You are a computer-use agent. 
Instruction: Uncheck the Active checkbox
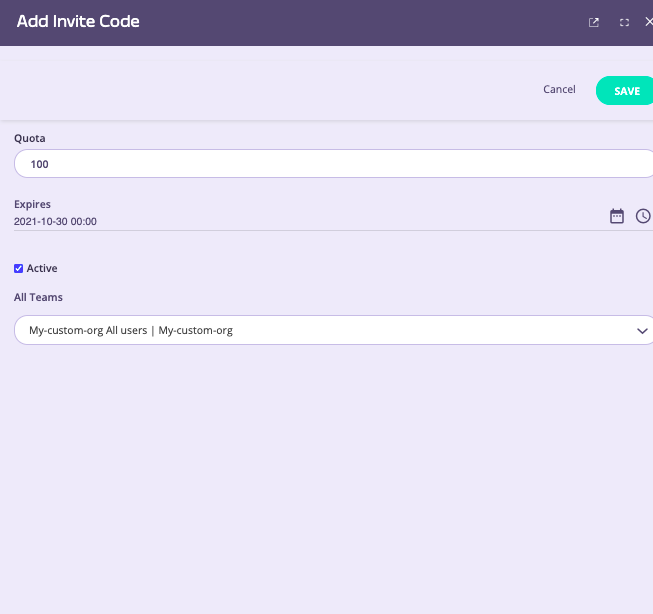coord(18,268)
